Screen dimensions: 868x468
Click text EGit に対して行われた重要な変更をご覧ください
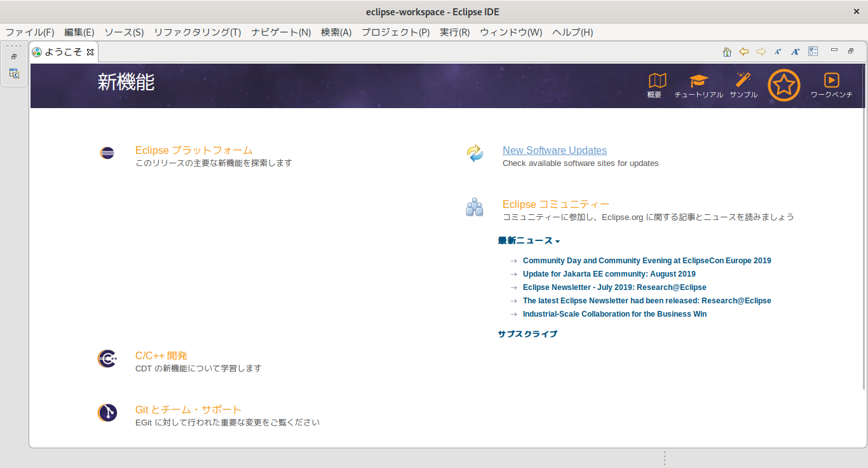tap(227, 423)
